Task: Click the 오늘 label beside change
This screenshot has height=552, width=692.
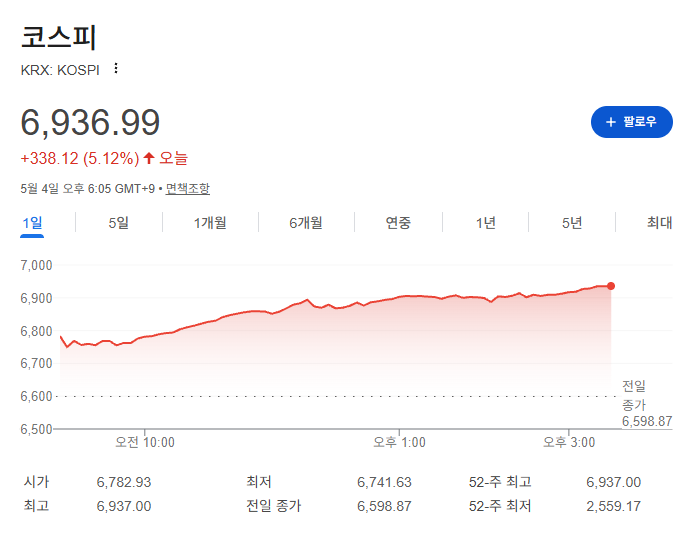Action: click(x=173, y=158)
